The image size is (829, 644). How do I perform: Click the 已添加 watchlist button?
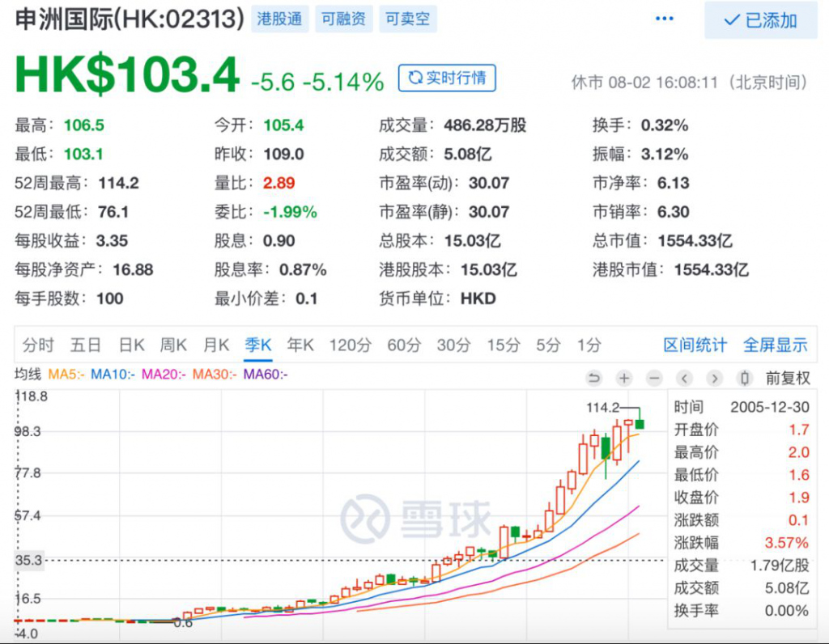pyautogui.click(x=761, y=20)
